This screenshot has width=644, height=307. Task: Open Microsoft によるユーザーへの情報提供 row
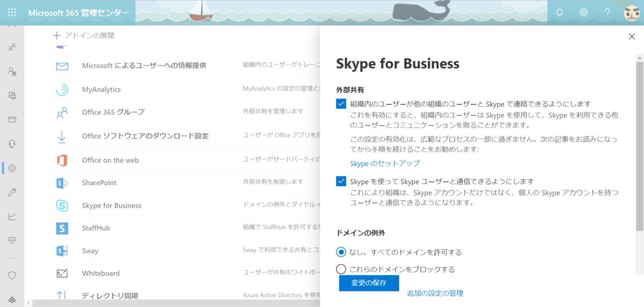(x=184, y=65)
